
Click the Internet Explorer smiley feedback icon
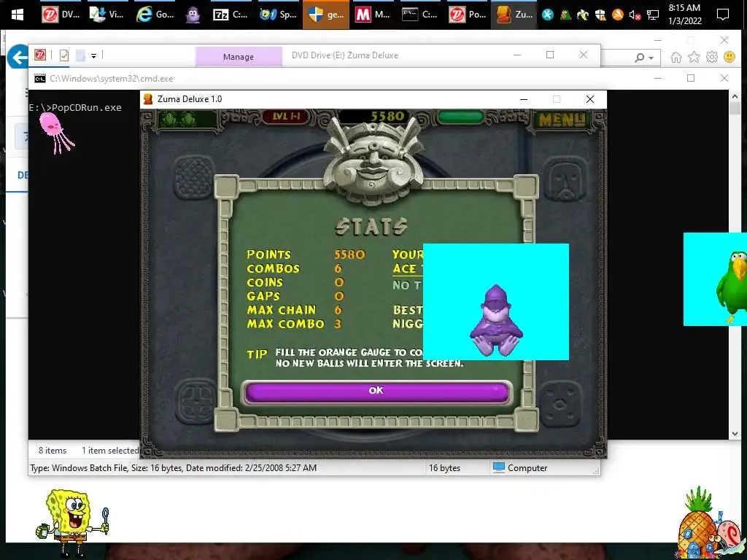coord(729,57)
